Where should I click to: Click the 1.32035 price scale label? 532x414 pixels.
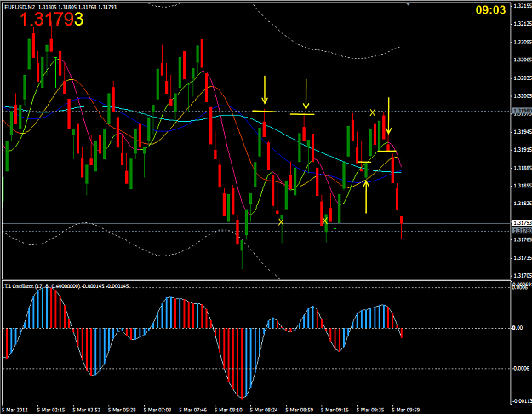[x=523, y=78]
